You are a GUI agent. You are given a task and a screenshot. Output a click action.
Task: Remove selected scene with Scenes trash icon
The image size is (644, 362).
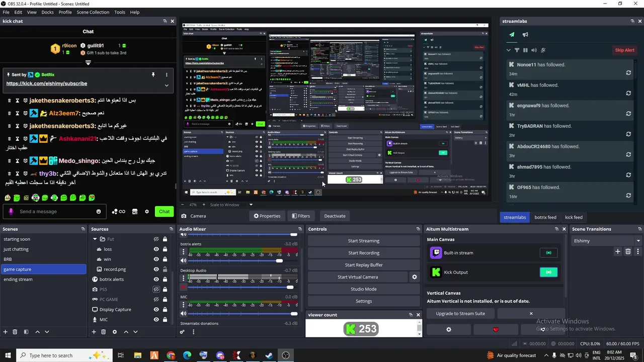click(15, 332)
